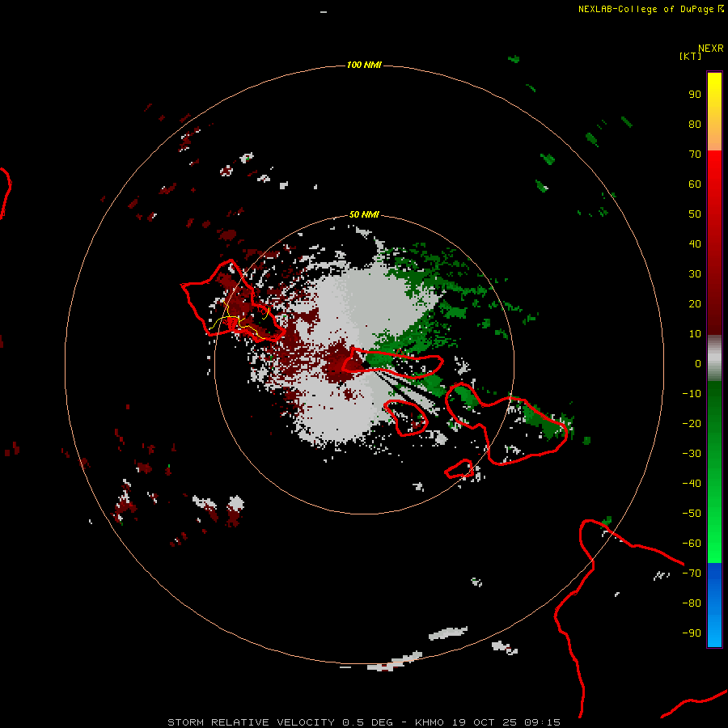728x728 pixels.
Task: Click the -80 value on the velocity scale
Action: coord(692,603)
